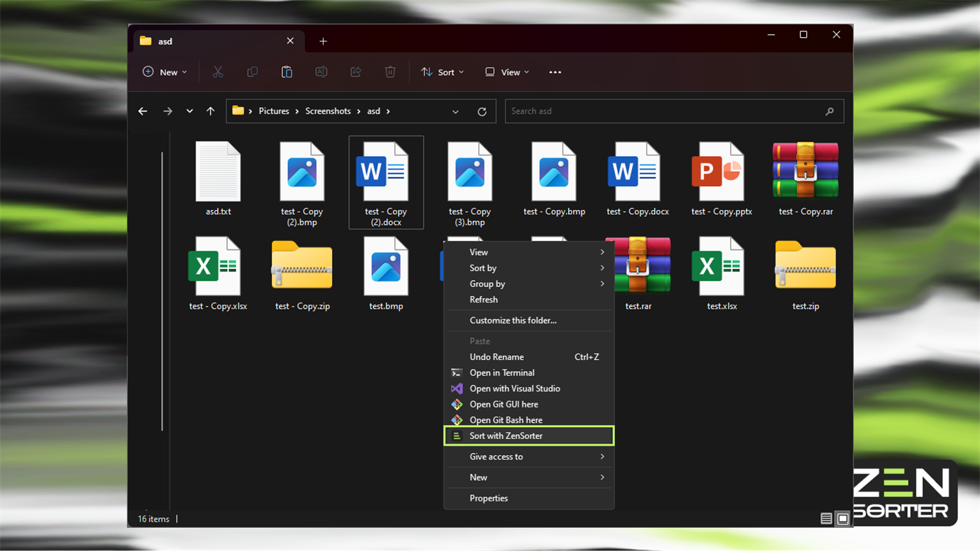Viewport: 980px width, 551px height.
Task: Select the Cut icon in the toolbar
Action: (218, 71)
